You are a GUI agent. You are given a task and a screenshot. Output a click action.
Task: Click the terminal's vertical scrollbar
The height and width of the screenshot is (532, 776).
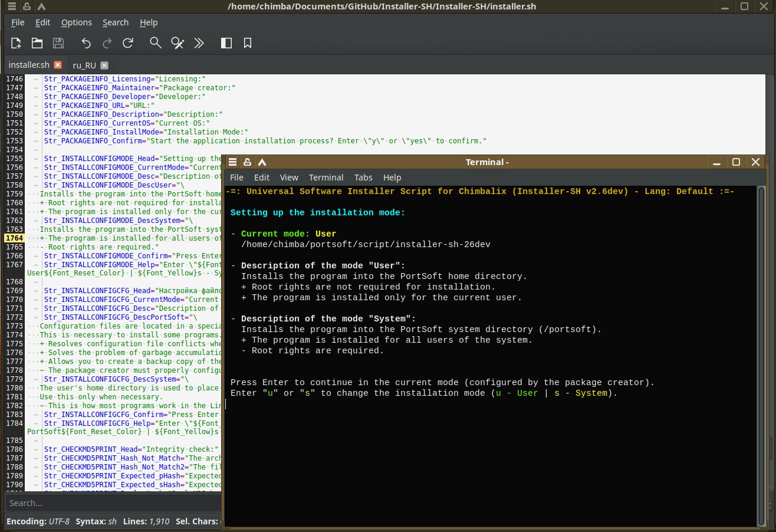[x=761, y=354]
